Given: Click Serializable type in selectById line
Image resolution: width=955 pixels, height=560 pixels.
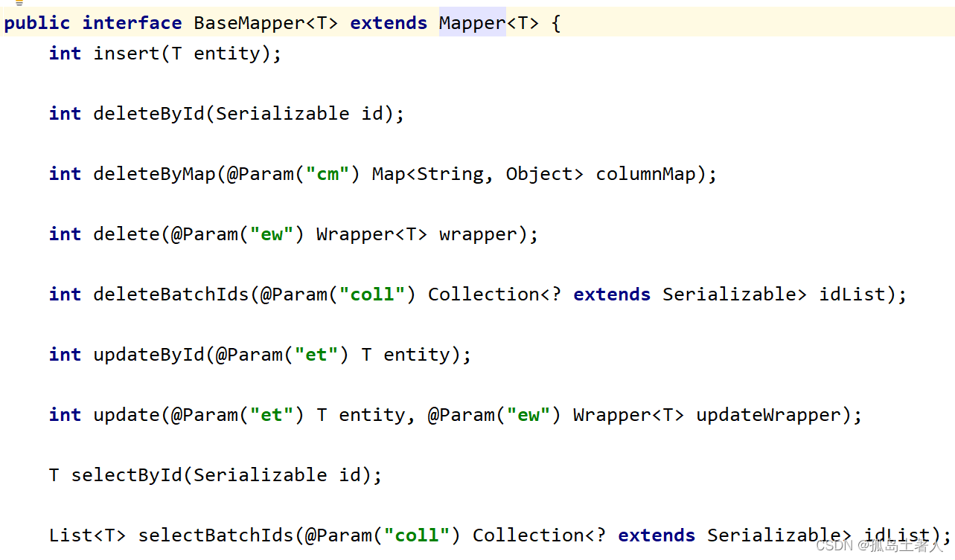Looking at the screenshot, I should (x=261, y=475).
